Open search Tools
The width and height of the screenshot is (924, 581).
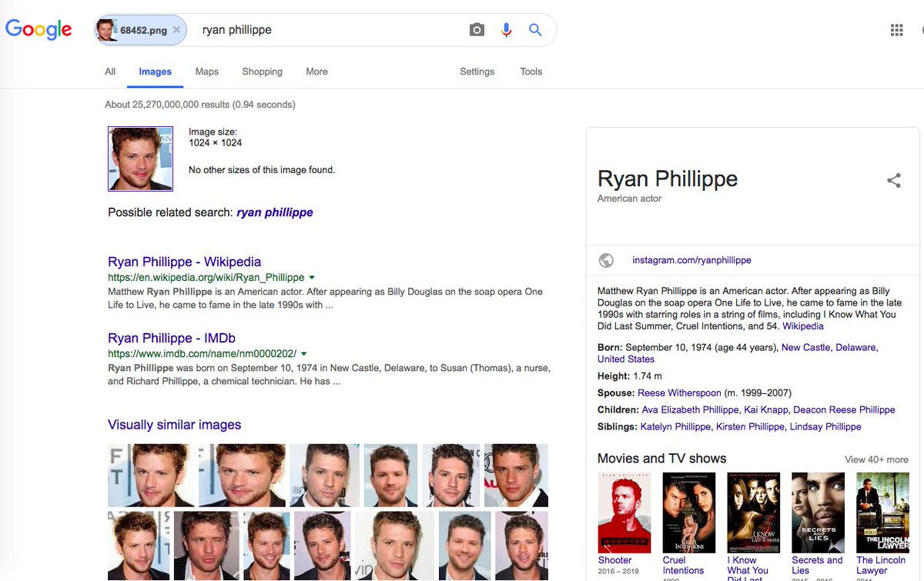[x=531, y=72]
